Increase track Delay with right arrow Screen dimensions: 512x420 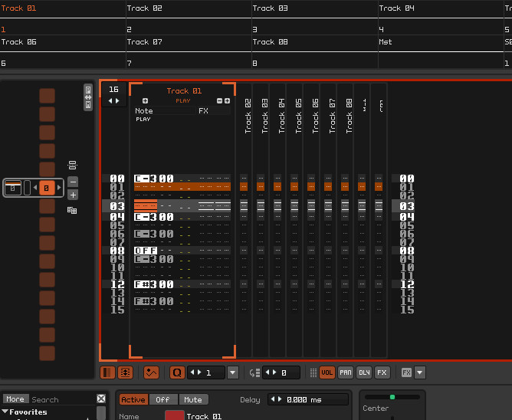280,399
